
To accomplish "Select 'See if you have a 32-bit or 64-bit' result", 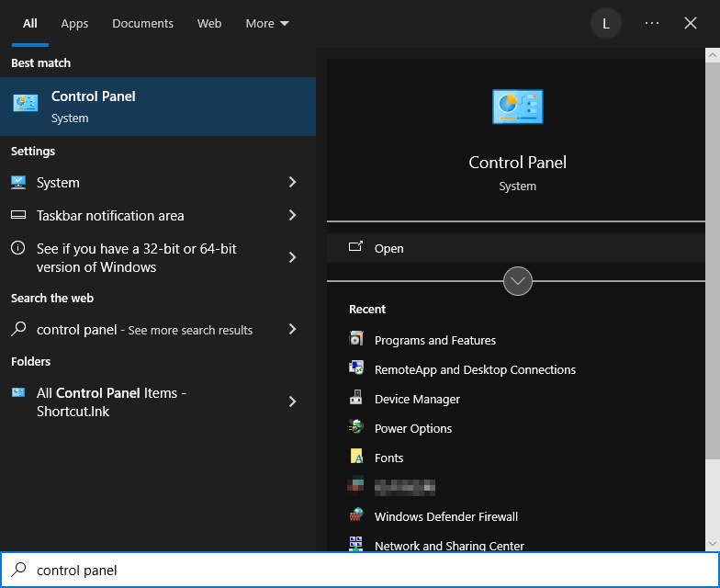I will click(x=158, y=257).
